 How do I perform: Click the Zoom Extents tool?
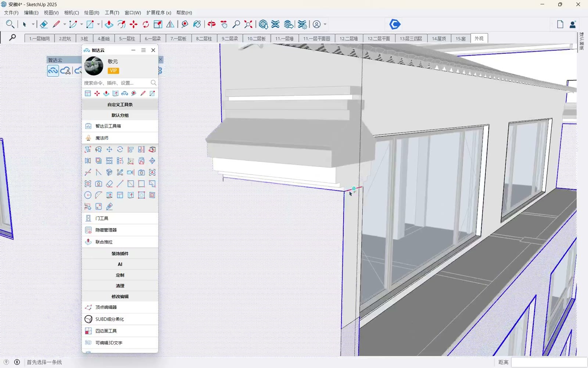pyautogui.click(x=248, y=24)
